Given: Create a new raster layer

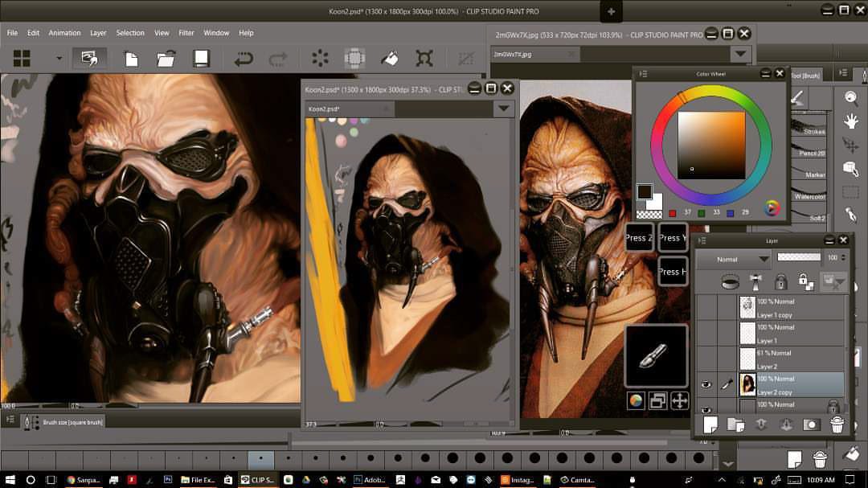Looking at the screenshot, I should coord(710,424).
